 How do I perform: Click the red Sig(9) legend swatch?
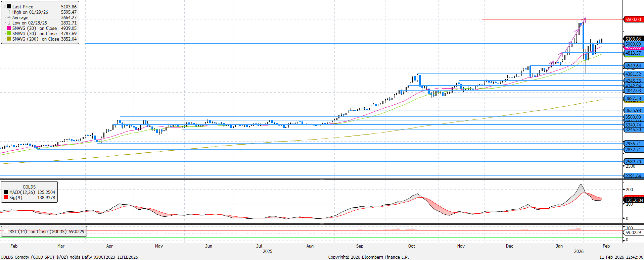click(x=6, y=198)
